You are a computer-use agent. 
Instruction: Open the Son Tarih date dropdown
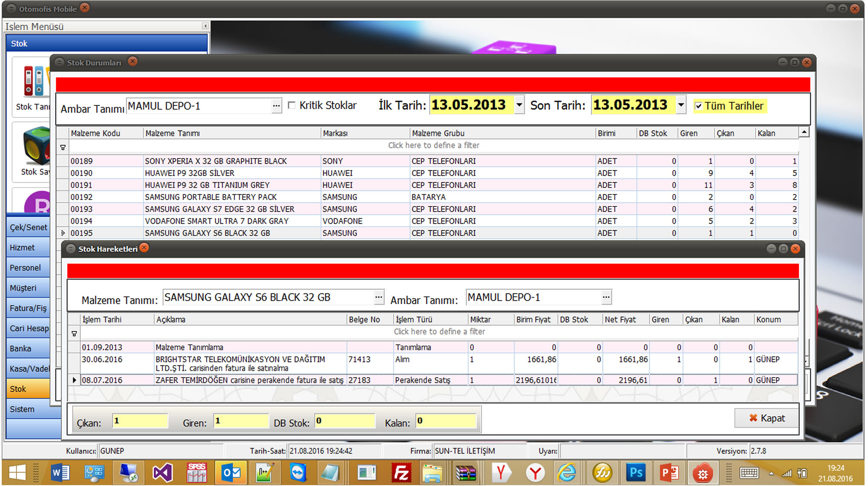pos(681,105)
